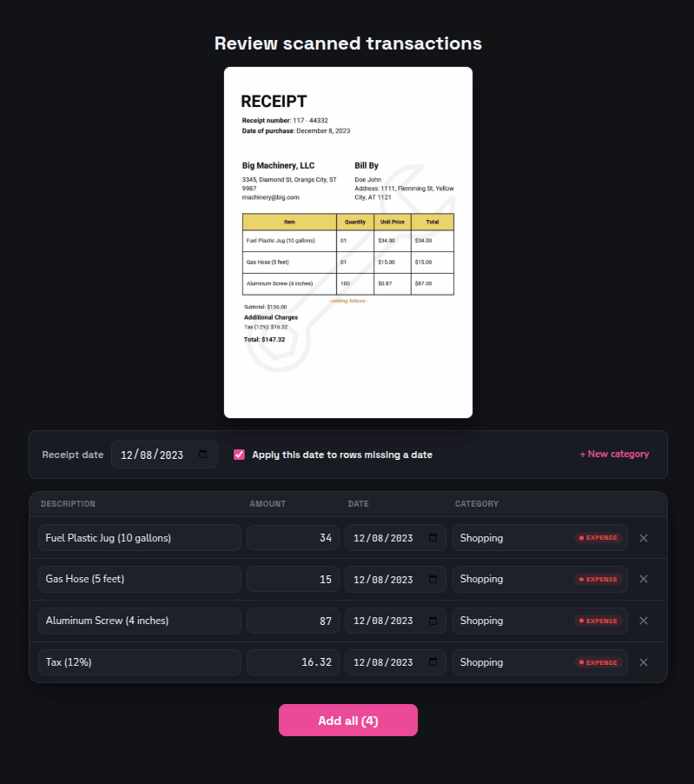Open calendar picker for Receipt date field

coord(203,454)
